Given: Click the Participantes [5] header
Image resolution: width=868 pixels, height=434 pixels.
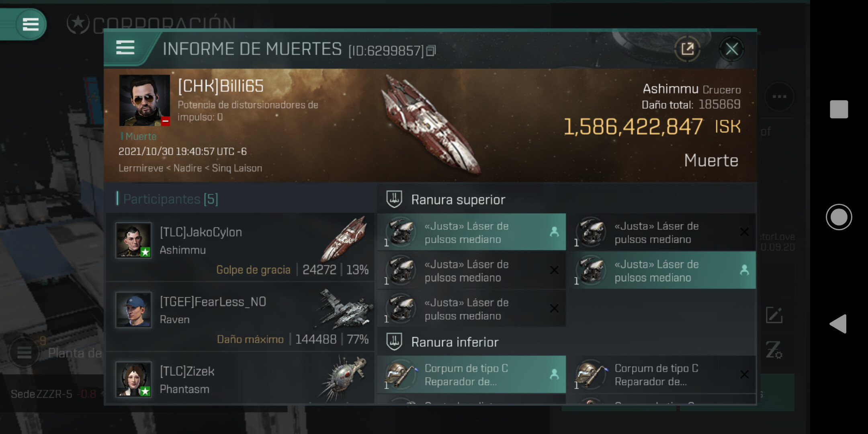Looking at the screenshot, I should [x=171, y=199].
